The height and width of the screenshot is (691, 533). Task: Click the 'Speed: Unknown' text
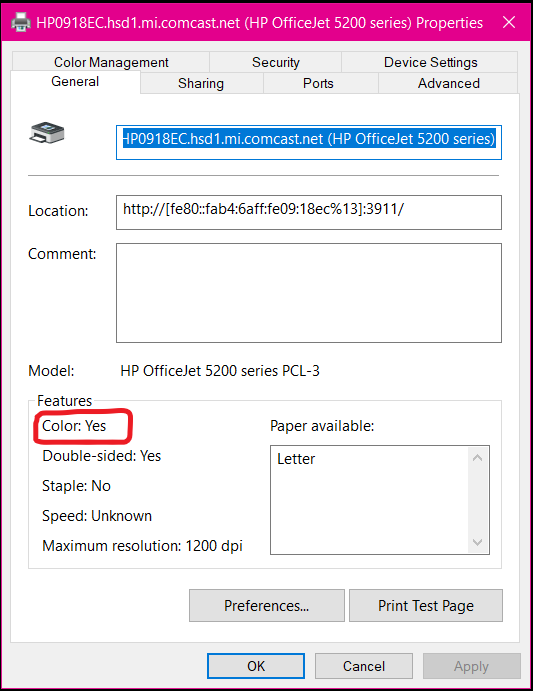point(97,516)
